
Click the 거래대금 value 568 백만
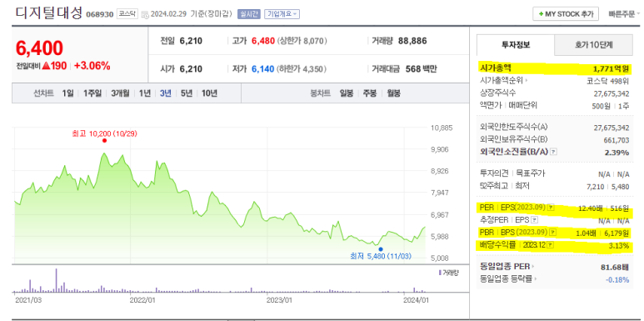pyautogui.click(x=421, y=69)
